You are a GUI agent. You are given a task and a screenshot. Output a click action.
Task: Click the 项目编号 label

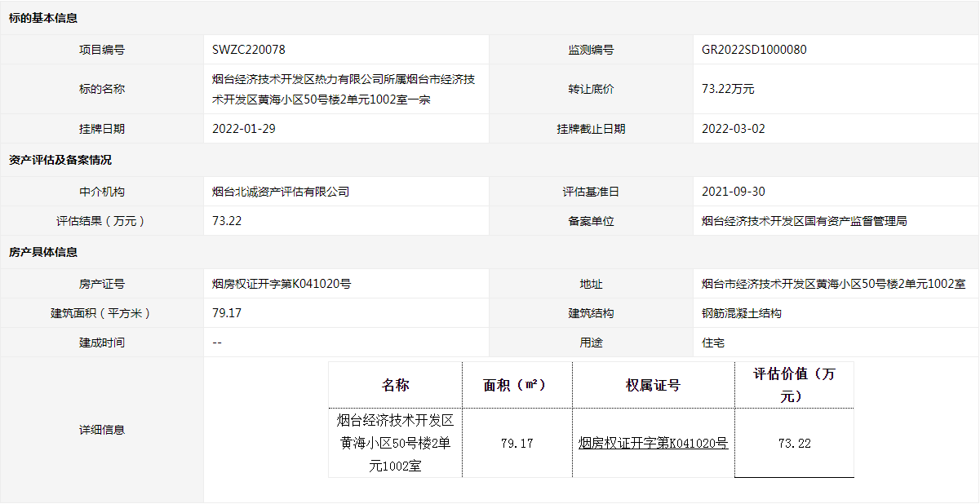click(x=102, y=50)
